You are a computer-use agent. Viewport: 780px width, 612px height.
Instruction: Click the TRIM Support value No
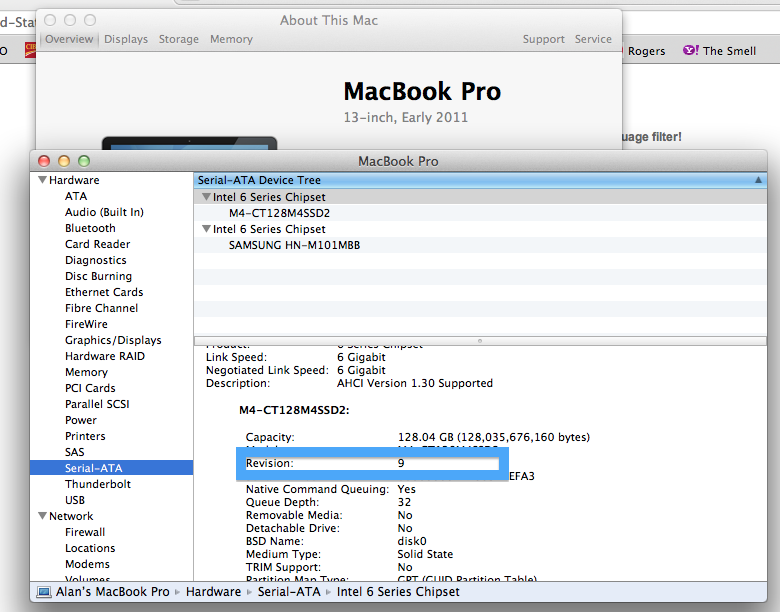click(x=405, y=567)
